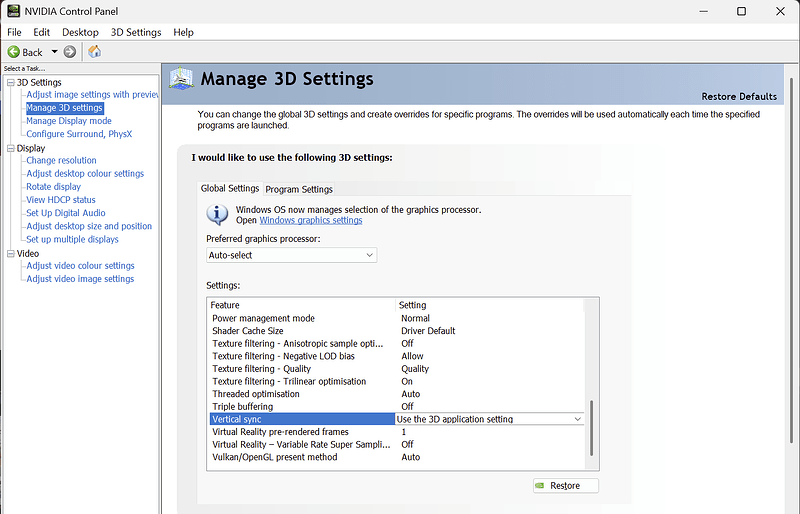Click the green Back arrow icon
Image resolution: width=800 pixels, height=514 pixels.
click(14, 52)
